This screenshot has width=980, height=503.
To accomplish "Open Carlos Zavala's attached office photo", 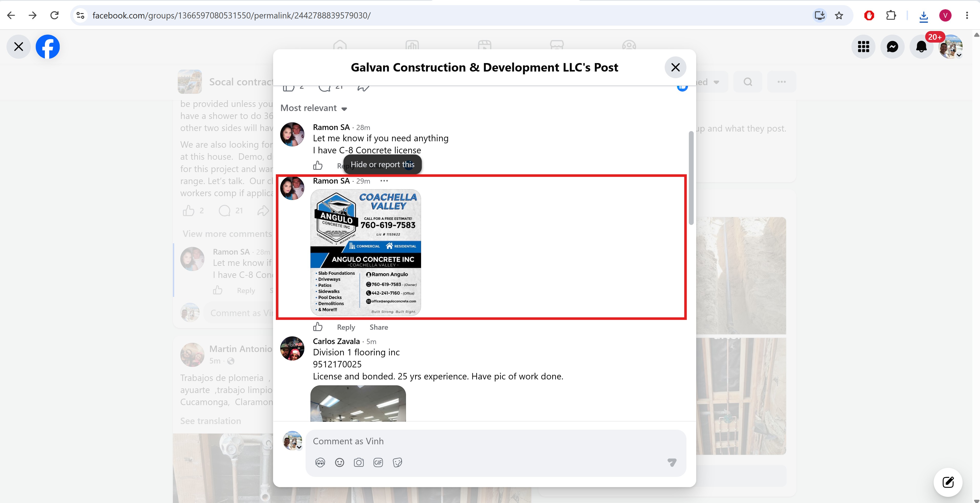I will pos(358,403).
